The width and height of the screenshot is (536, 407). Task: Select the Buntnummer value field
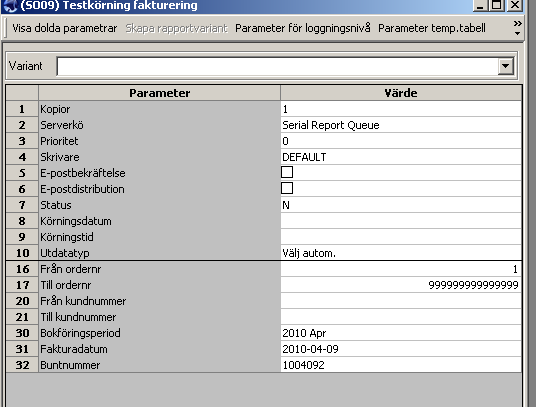(x=401, y=365)
